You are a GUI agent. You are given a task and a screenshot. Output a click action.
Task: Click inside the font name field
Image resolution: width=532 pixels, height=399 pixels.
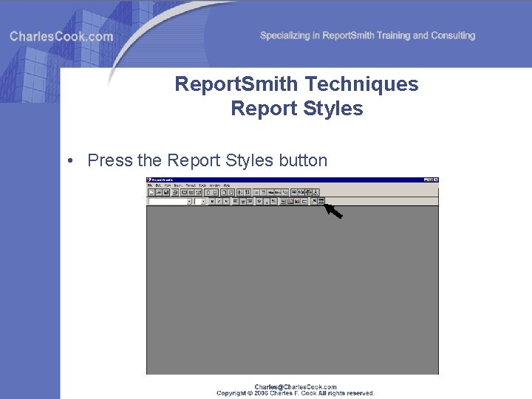[x=168, y=202]
